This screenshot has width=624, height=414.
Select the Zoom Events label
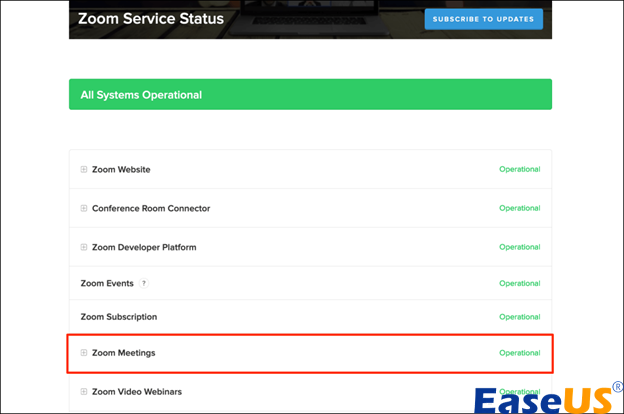[107, 283]
